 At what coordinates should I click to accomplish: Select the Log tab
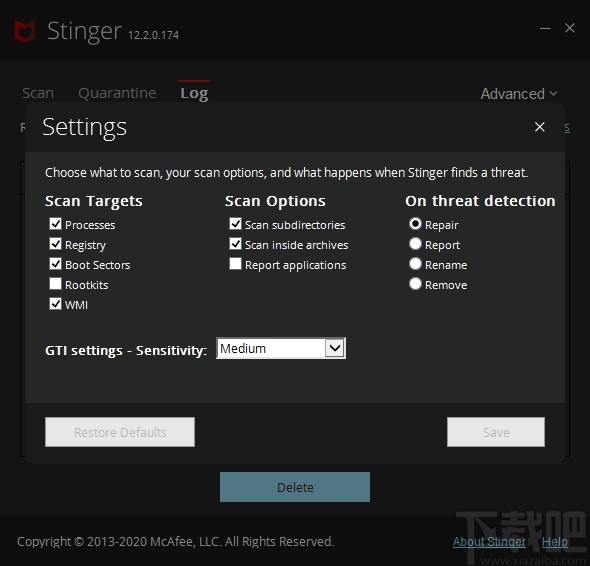click(x=194, y=93)
